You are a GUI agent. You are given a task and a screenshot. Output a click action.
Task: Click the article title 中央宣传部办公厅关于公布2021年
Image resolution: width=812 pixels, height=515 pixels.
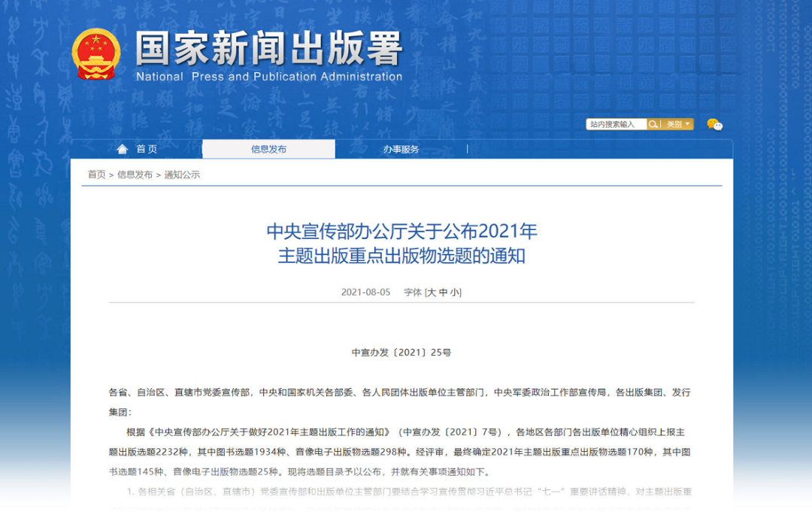point(401,231)
